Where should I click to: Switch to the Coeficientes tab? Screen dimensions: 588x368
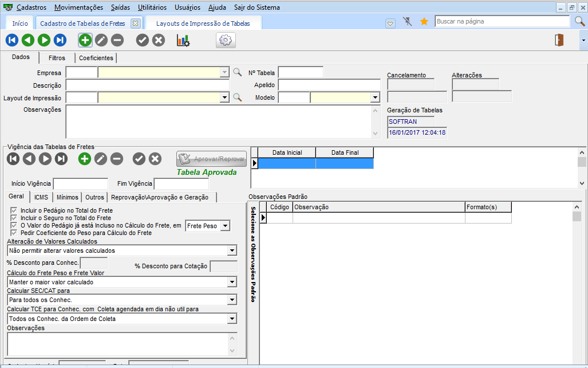pos(96,58)
